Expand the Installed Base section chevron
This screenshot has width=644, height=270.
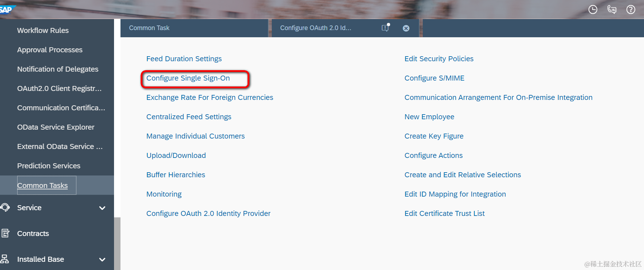coord(102,259)
